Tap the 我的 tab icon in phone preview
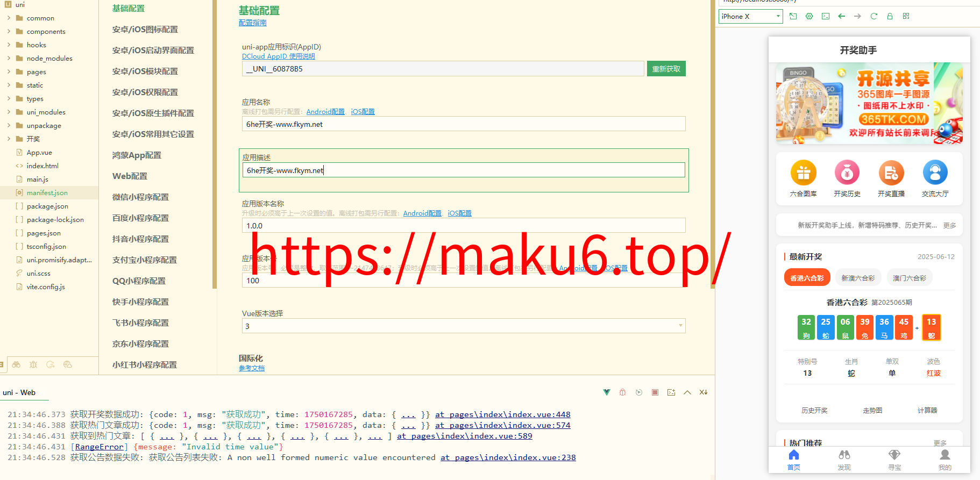This screenshot has width=980, height=480. (x=945, y=455)
